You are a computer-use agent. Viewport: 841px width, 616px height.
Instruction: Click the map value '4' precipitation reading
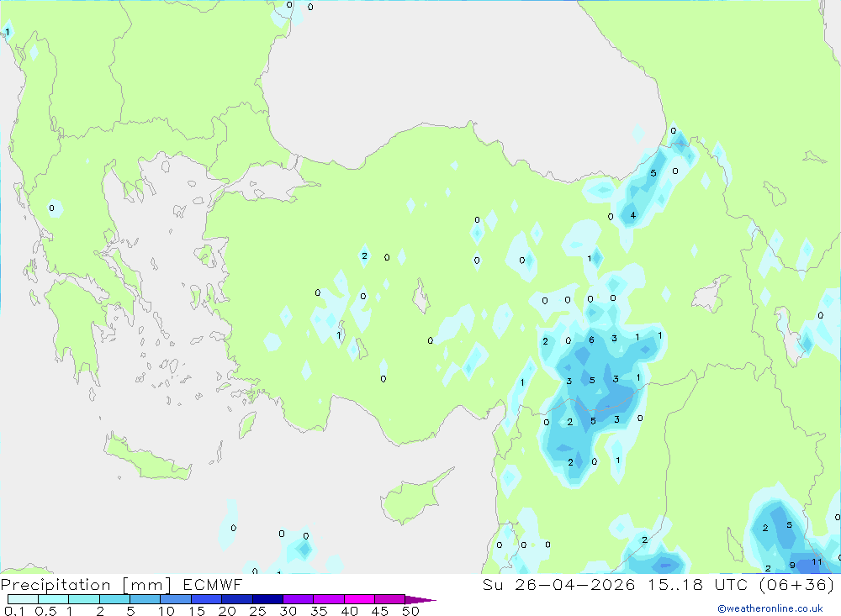pyautogui.click(x=633, y=215)
